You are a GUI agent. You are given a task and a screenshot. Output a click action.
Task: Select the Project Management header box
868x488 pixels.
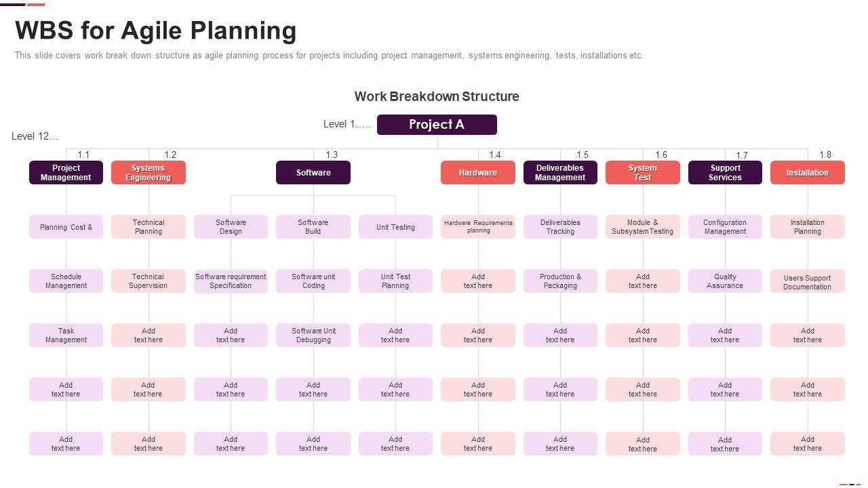[x=66, y=173]
